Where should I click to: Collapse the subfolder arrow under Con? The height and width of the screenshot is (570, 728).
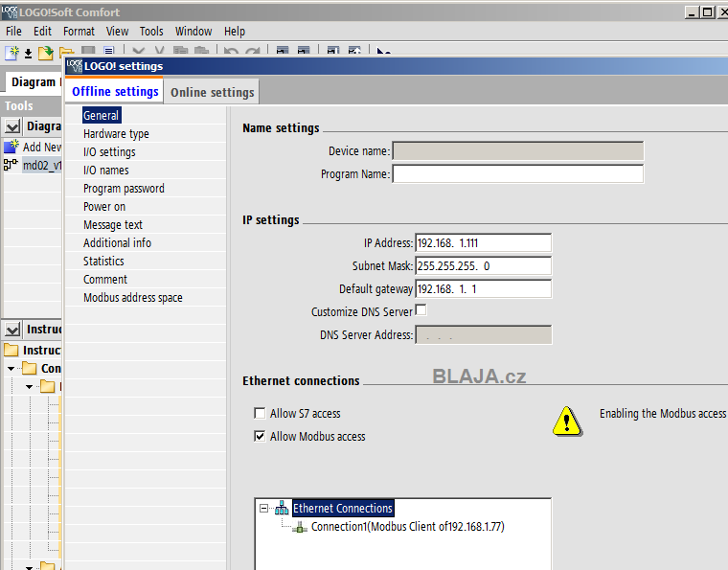[30, 387]
